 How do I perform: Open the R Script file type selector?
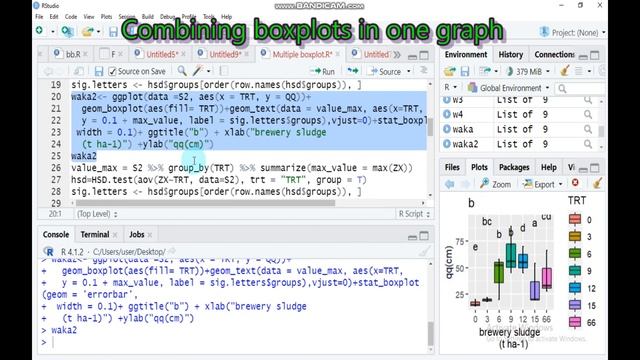pyautogui.click(x=414, y=214)
